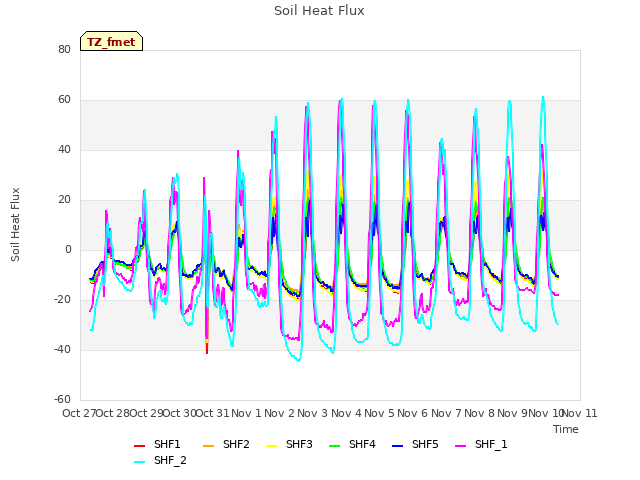Click the 60 y-axis tick label
This screenshot has height=480, width=640.
coord(64,100)
